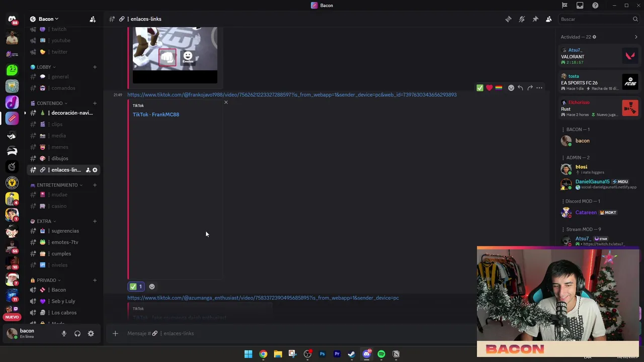Join the Seb y Luly voice channel

[63, 301]
